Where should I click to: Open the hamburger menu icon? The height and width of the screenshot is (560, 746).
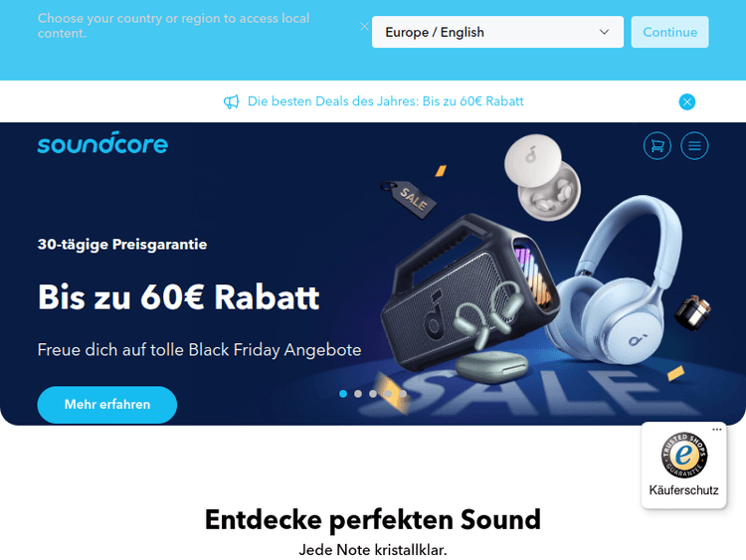click(x=694, y=145)
